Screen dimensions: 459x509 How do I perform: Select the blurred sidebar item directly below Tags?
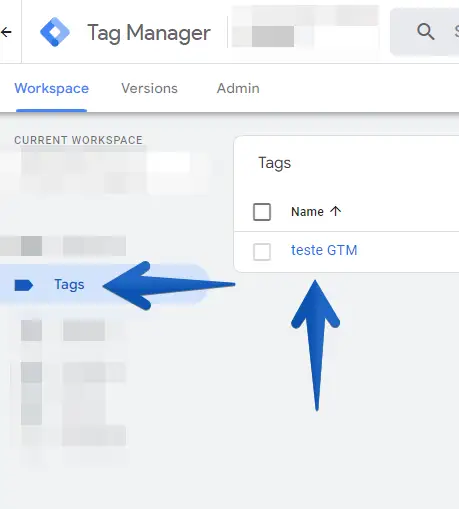click(x=63, y=330)
